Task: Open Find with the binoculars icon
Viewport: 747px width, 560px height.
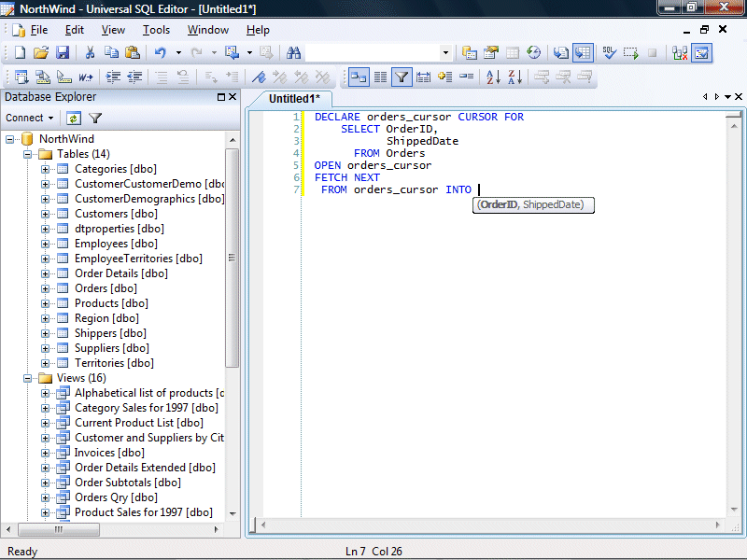Action: 293,52
